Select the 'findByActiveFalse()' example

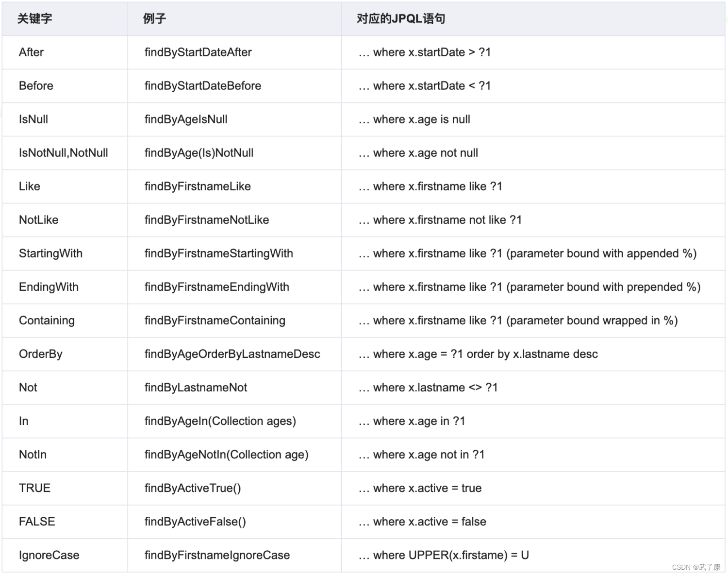point(195,522)
